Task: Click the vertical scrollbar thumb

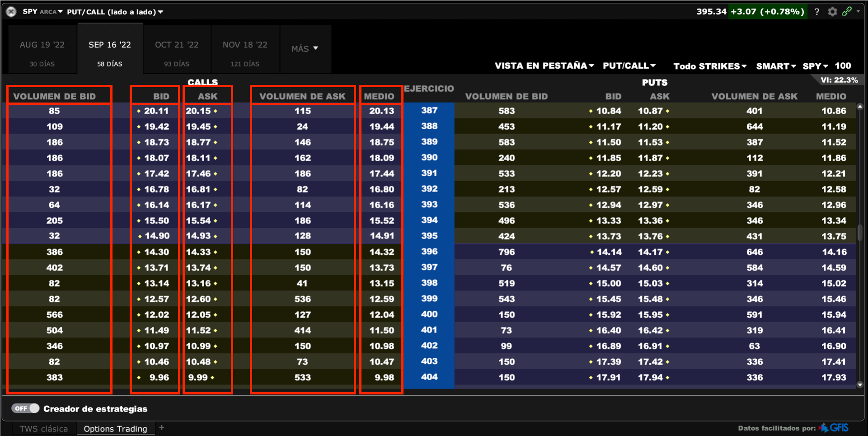Action: coord(860,232)
